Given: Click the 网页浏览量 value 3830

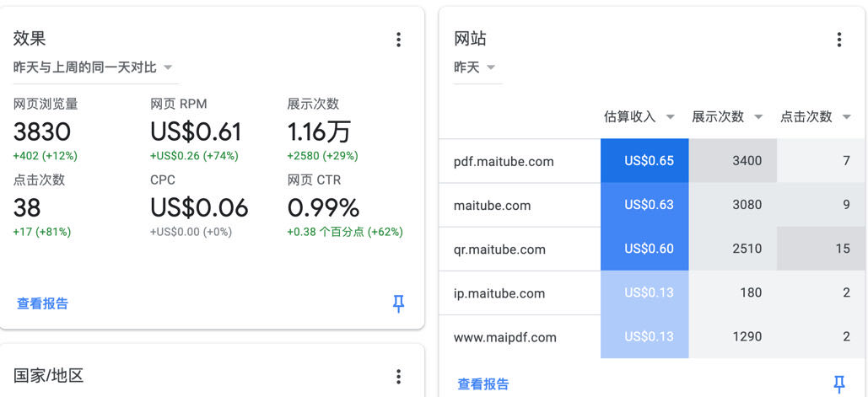Looking at the screenshot, I should 42,131.
